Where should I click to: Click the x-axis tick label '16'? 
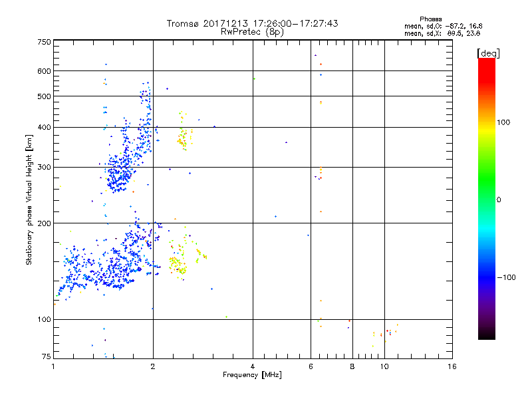point(452,366)
